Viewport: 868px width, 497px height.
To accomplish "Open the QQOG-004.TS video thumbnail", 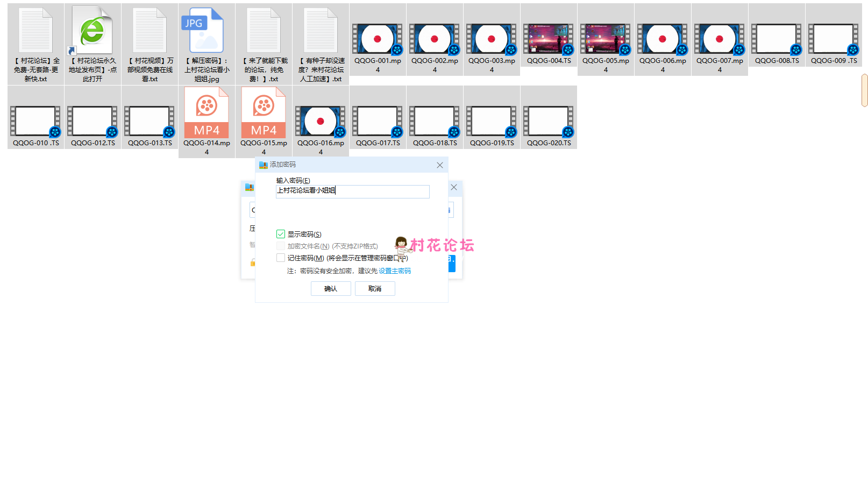I will pyautogui.click(x=549, y=39).
